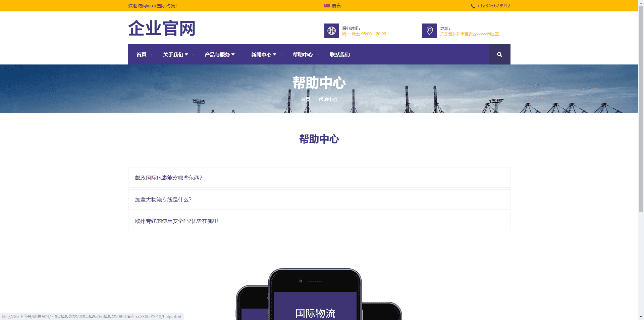Open the 关于我们 menu item
The image size is (644, 320).
[x=173, y=54]
